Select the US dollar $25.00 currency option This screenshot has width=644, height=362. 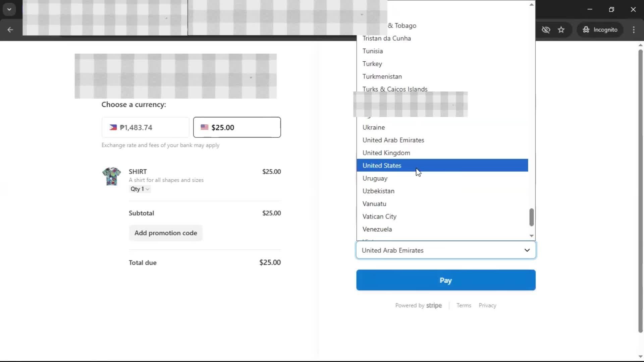click(x=237, y=127)
